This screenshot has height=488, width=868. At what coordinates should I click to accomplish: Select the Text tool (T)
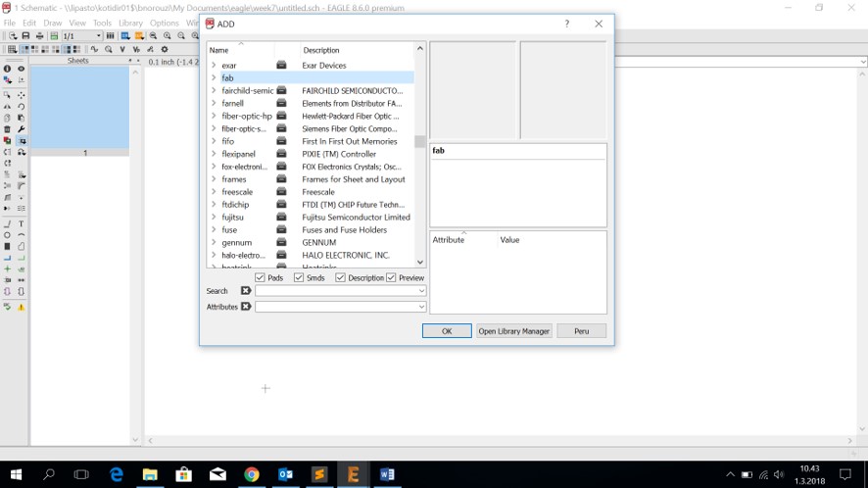point(21,223)
